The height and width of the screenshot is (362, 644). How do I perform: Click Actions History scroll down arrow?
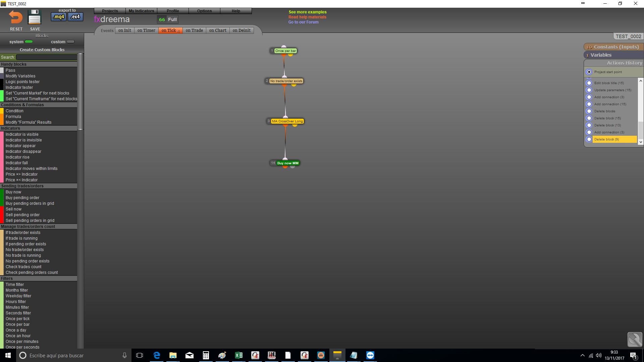point(641,142)
